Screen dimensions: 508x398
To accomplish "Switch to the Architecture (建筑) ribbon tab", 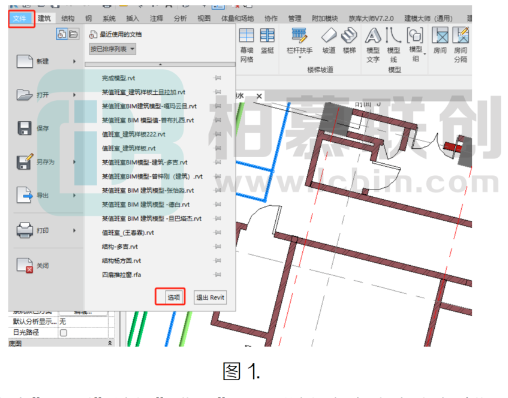I will (44, 18).
